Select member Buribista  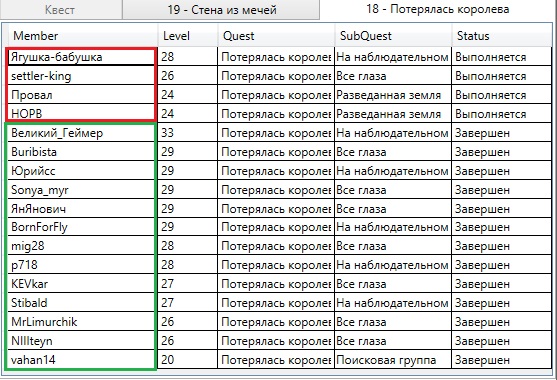pos(82,152)
